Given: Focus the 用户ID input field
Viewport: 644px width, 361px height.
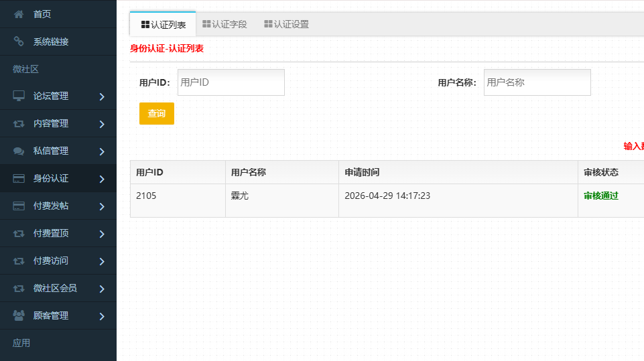Looking at the screenshot, I should [231, 82].
